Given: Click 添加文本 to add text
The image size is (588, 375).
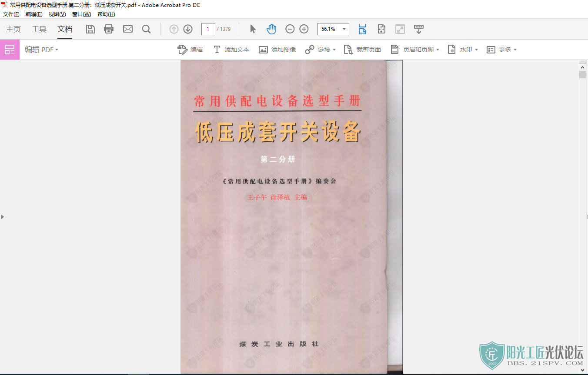Looking at the screenshot, I should click(x=231, y=50).
